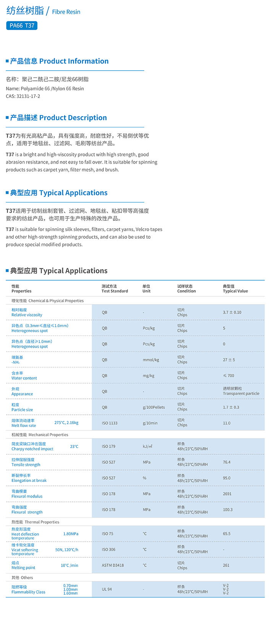
Task: Select the Chemical & Physical Properties group row
Action: point(48,300)
